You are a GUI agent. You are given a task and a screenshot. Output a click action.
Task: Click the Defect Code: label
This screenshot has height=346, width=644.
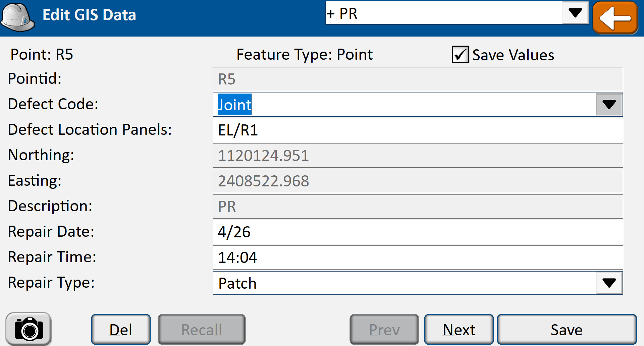(x=53, y=104)
